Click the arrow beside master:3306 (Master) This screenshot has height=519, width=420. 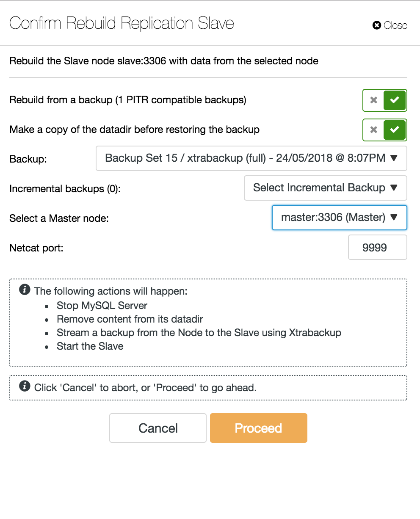pyautogui.click(x=393, y=218)
